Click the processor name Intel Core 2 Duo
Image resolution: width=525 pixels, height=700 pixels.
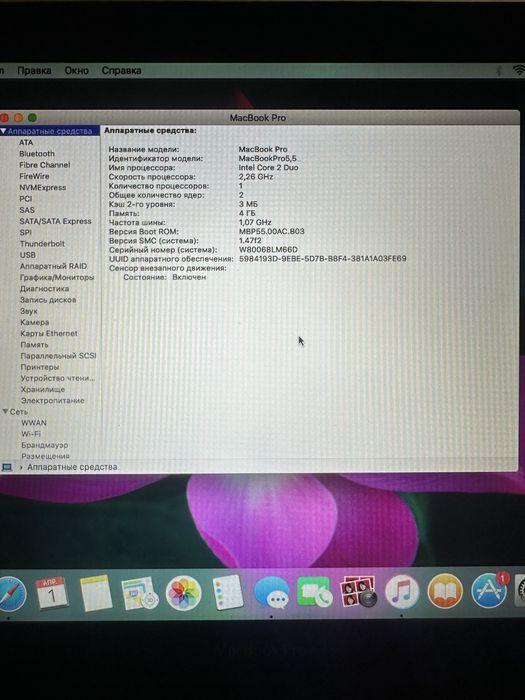[268, 167]
